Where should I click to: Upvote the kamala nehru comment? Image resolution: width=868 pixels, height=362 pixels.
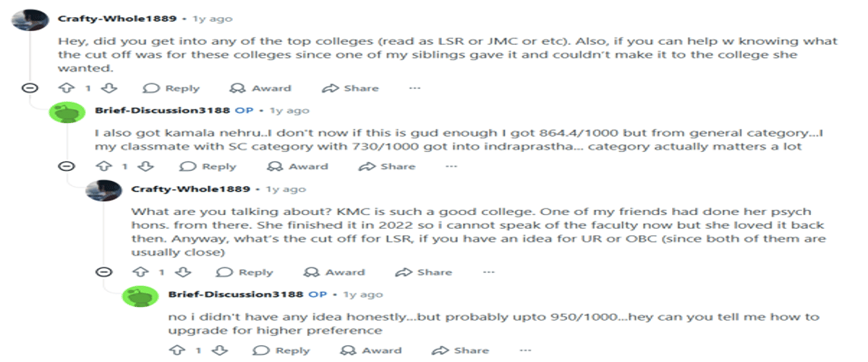click(x=103, y=167)
